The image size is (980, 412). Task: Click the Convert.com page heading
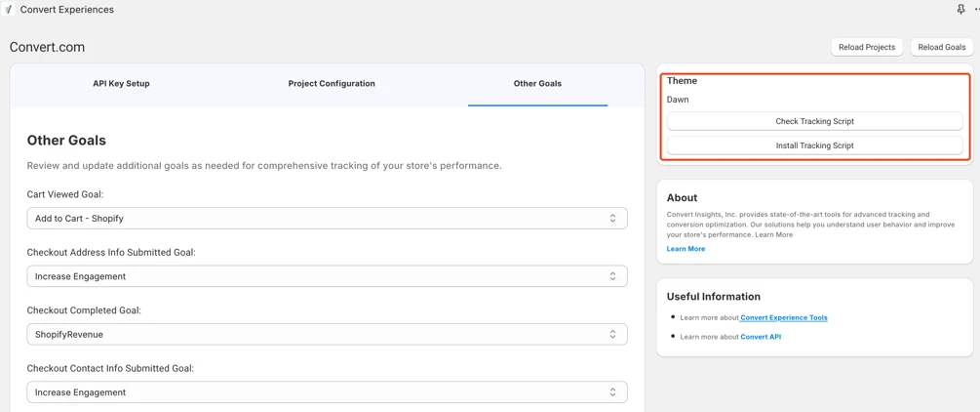(47, 47)
